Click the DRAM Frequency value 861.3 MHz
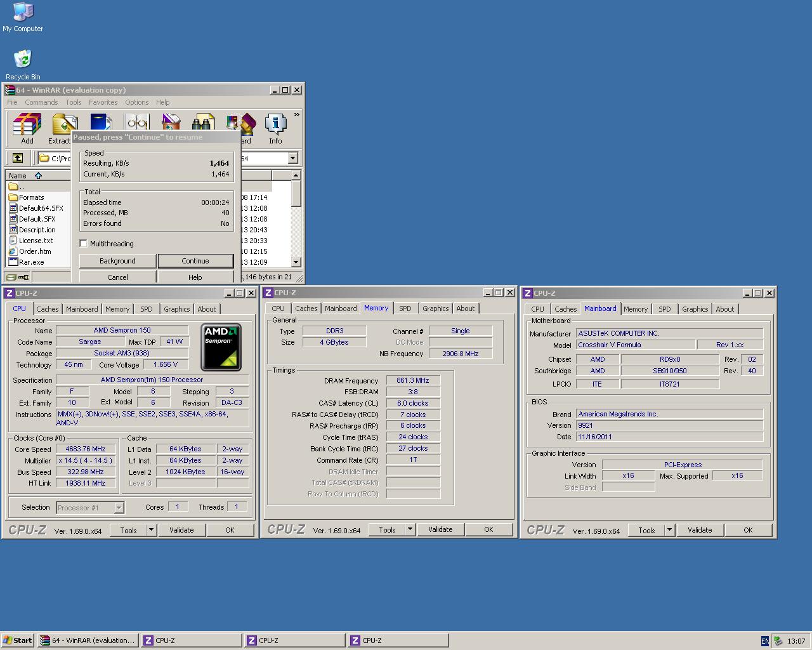The height and width of the screenshot is (650, 812). pyautogui.click(x=413, y=380)
